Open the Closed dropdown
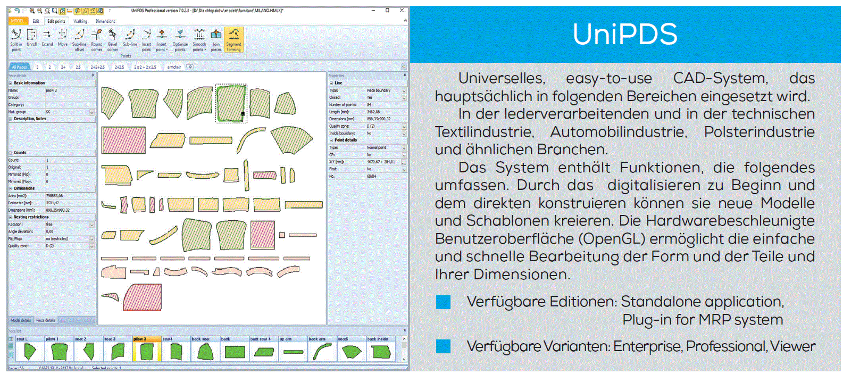The height and width of the screenshot is (374, 868). (404, 98)
